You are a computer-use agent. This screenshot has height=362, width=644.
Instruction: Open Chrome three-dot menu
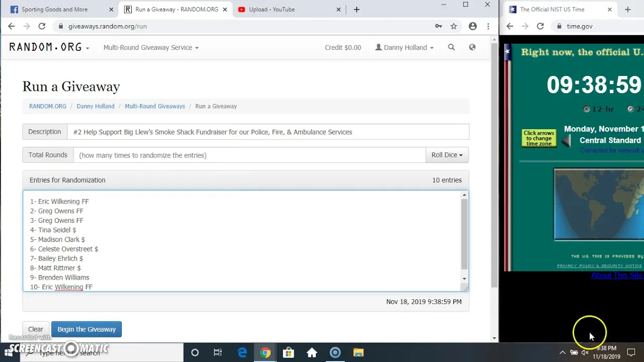[x=488, y=26]
